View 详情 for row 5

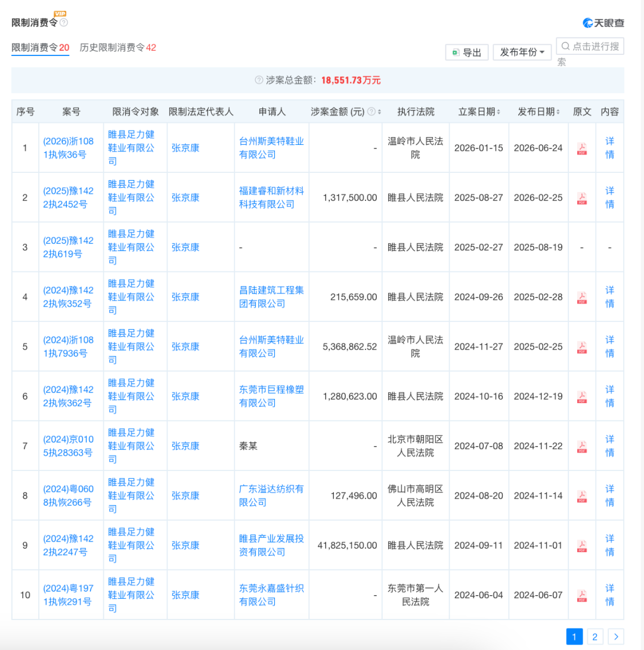(609, 347)
